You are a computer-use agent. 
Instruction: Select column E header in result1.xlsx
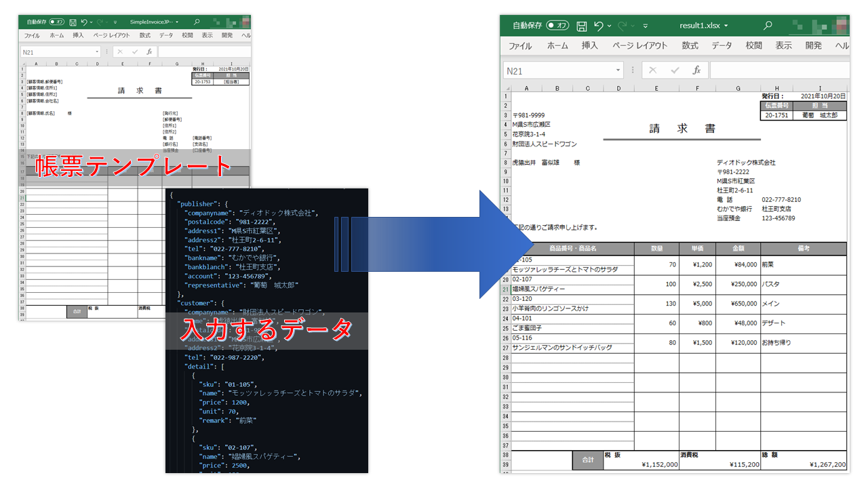[656, 88]
